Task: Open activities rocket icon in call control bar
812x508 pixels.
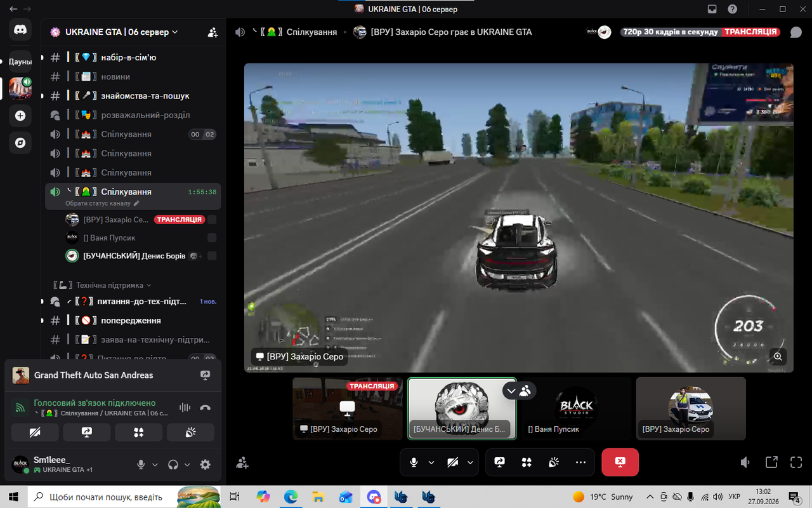Action: pos(527,462)
